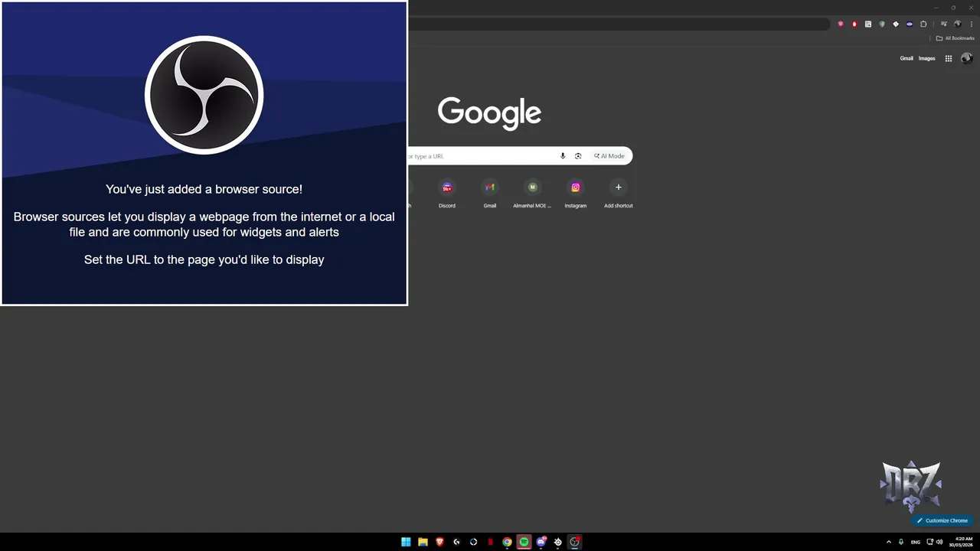Click the blue eye extension icon
The width and height of the screenshot is (980, 551).
[x=910, y=24]
